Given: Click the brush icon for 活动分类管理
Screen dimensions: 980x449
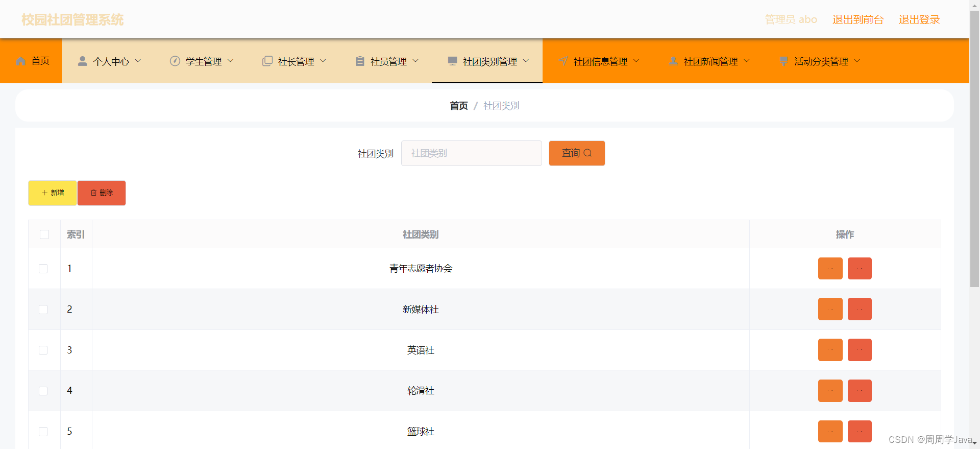Looking at the screenshot, I should 783,61.
